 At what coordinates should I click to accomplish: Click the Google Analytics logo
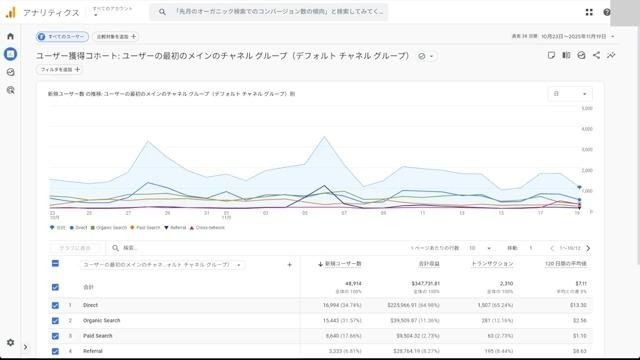pos(10,12)
